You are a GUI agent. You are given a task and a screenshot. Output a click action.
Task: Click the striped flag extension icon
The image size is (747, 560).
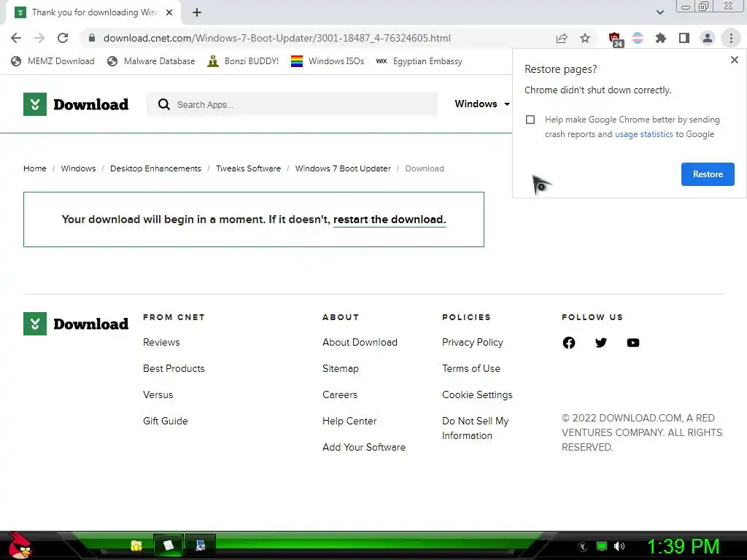click(x=638, y=38)
